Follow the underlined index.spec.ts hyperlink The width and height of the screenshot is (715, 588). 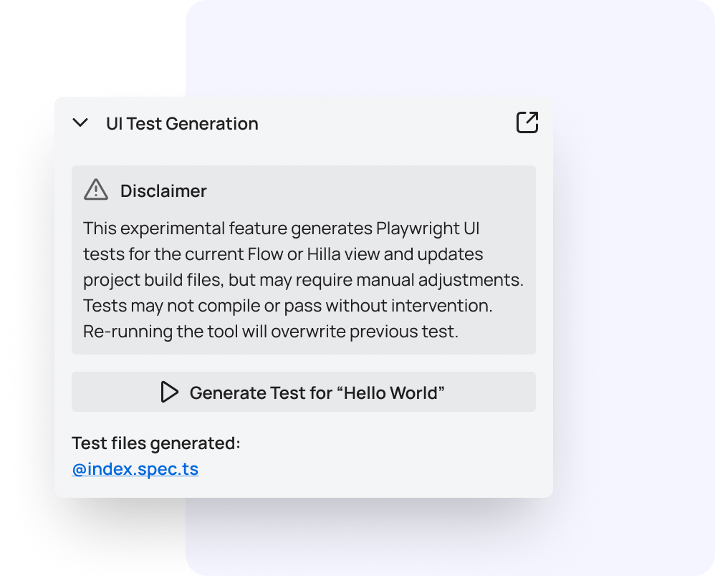135,468
